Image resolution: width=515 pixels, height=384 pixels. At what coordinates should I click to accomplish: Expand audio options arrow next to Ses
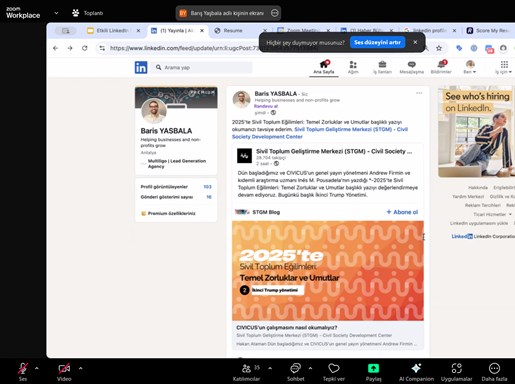(x=37, y=368)
